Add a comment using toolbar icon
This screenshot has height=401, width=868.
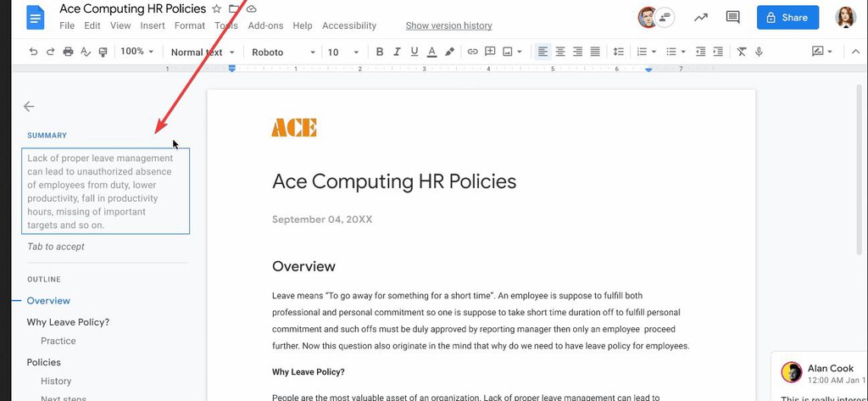[490, 52]
